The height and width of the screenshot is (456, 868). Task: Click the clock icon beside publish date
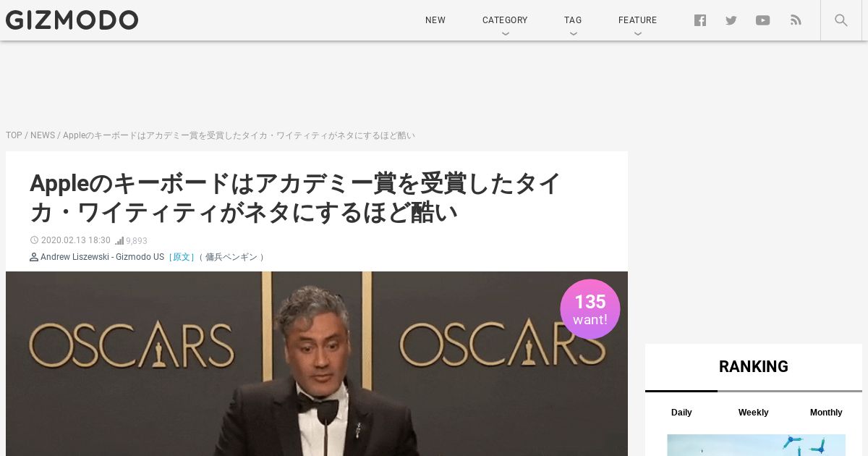tap(34, 240)
